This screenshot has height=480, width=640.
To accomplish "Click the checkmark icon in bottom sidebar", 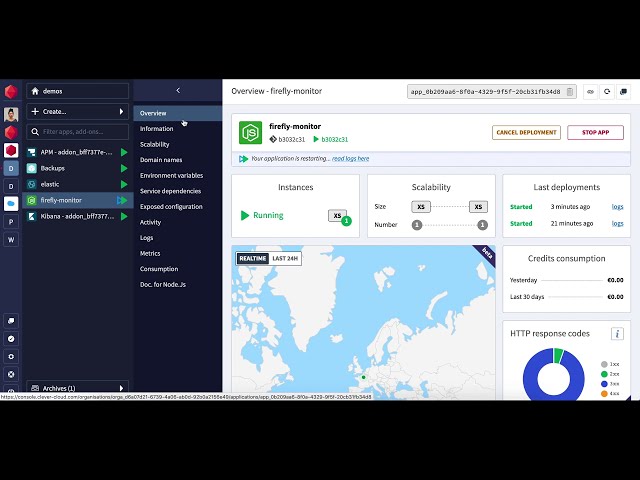I will coord(11,339).
